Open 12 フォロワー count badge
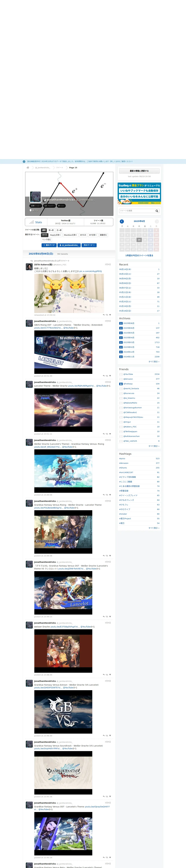The image size is (186, 868). [50, 206]
